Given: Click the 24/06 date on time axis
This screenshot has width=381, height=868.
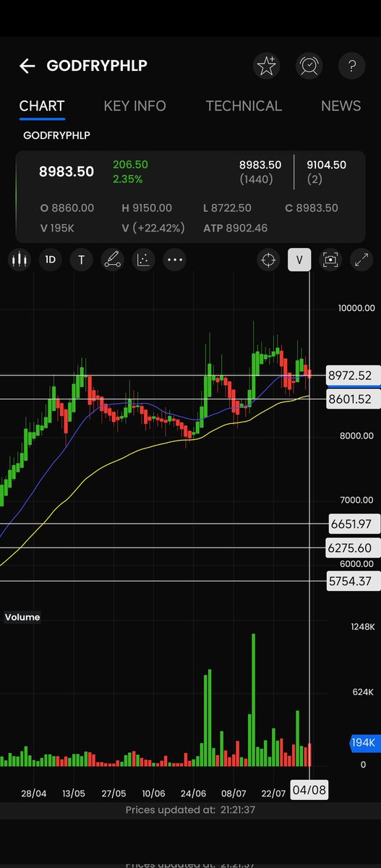Looking at the screenshot, I should click(x=193, y=793).
